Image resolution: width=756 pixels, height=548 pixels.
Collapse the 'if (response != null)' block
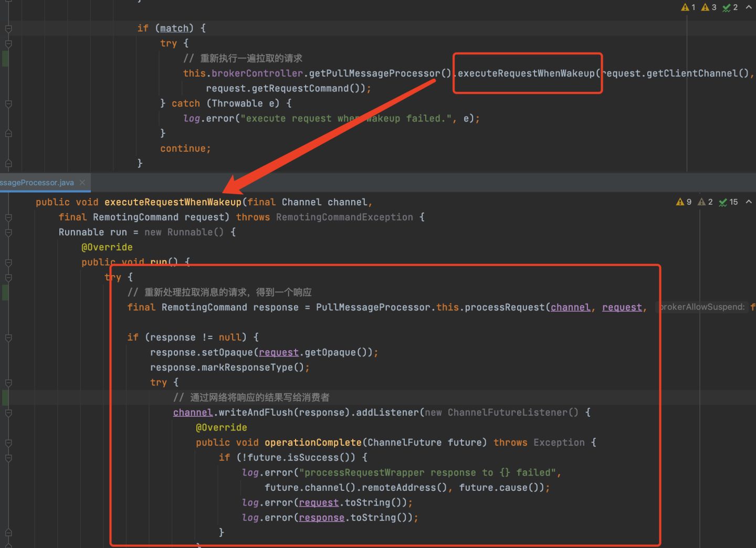(8, 338)
